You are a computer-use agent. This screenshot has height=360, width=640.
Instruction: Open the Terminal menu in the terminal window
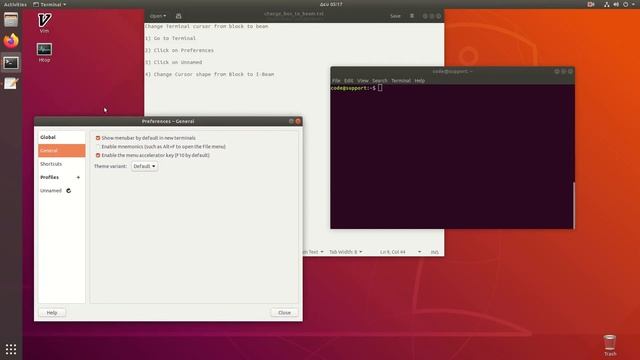pos(401,81)
